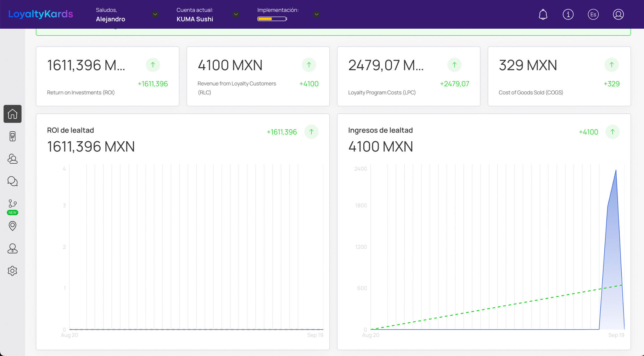The height and width of the screenshot is (356, 644).
Task: Switch language via the Es button
Action: click(x=593, y=14)
